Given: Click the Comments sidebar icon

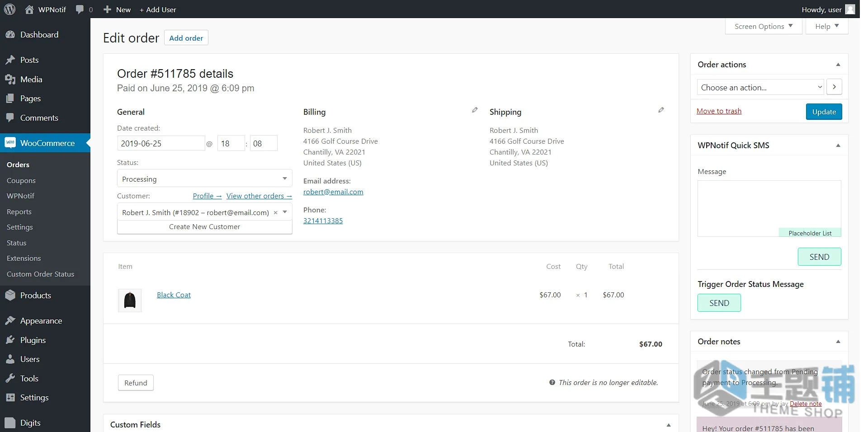Looking at the screenshot, I should pyautogui.click(x=10, y=118).
